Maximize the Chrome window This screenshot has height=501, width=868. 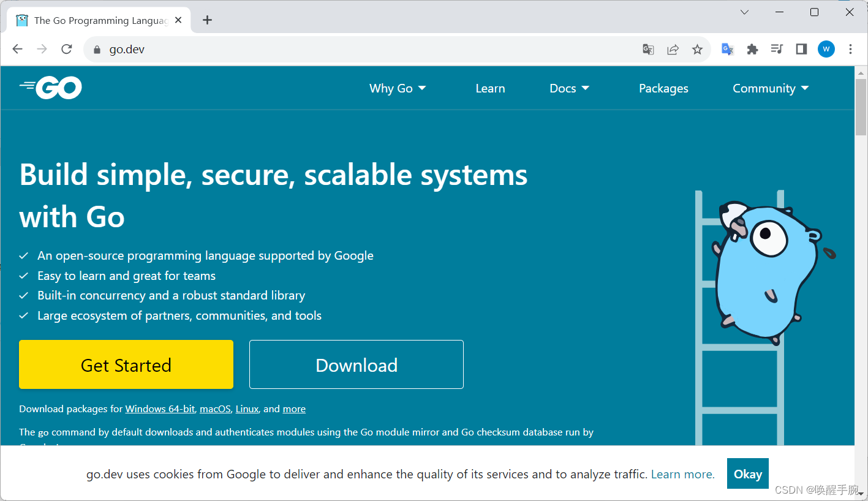pos(814,12)
